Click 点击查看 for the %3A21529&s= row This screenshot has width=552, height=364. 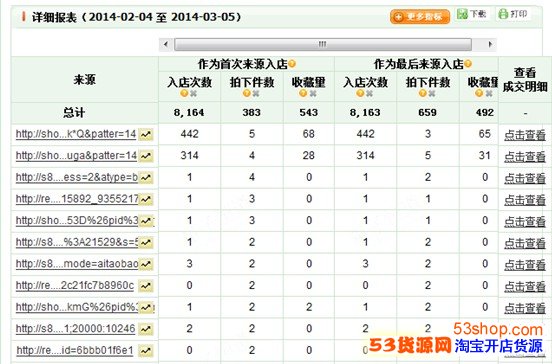[x=525, y=243]
